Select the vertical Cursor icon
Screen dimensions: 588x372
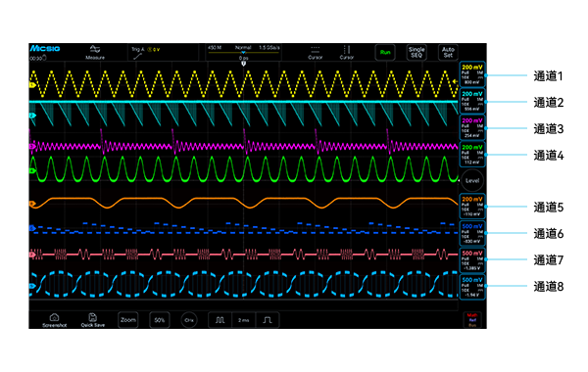pos(347,50)
